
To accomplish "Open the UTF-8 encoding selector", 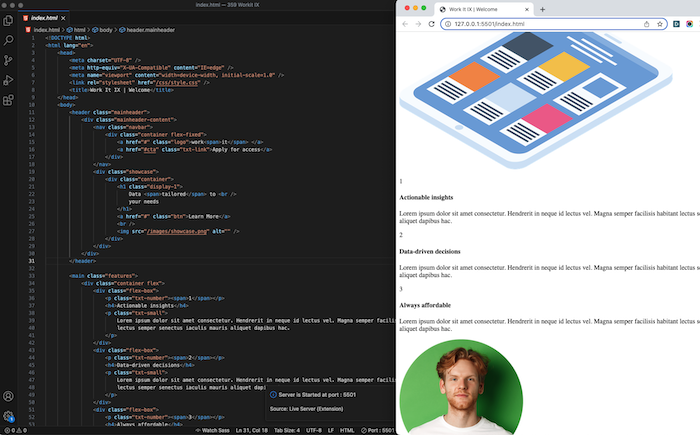I will click(314, 431).
